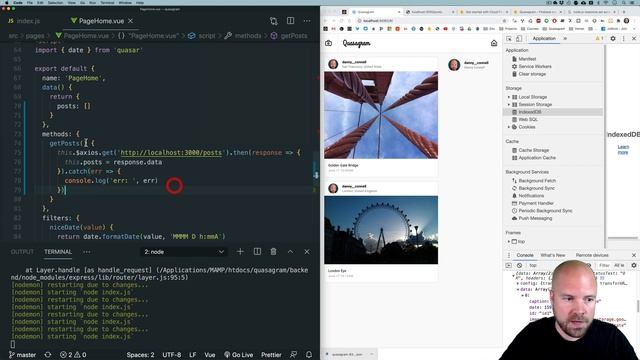Select getPosts in the breadcrumb

tap(294, 36)
